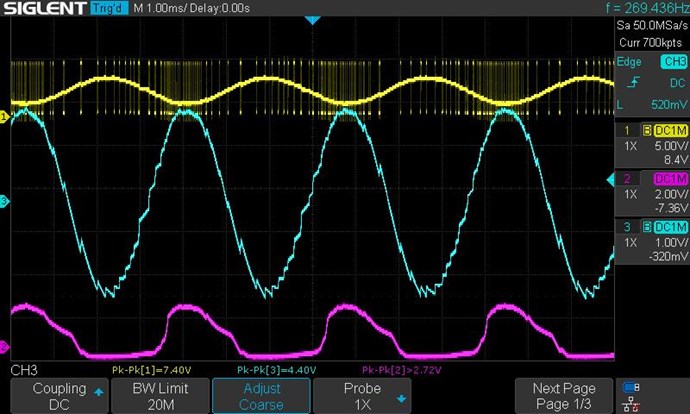Click Pk-Pk[2]>2.72V measurement
The width and height of the screenshot is (690, 414).
pos(401,370)
